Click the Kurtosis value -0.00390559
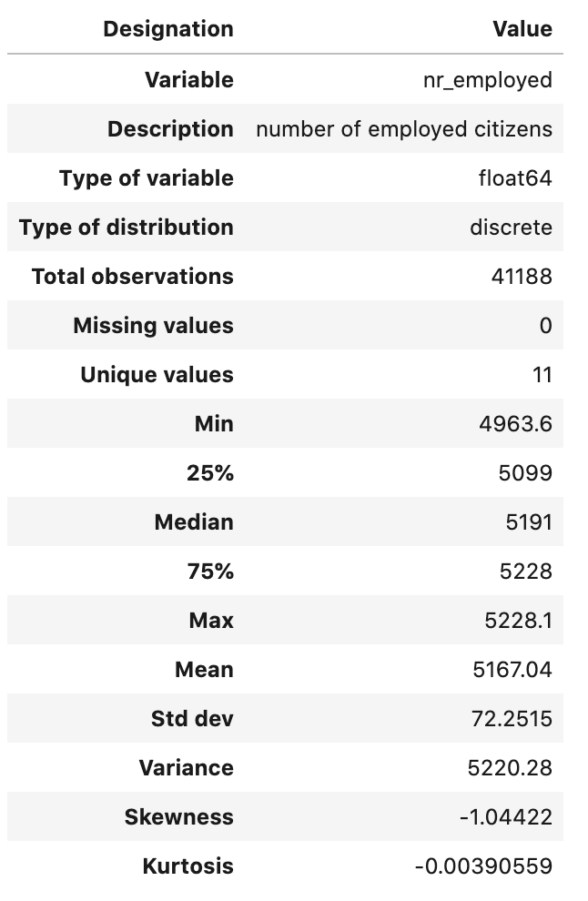The image size is (588, 901). pyautogui.click(x=483, y=866)
